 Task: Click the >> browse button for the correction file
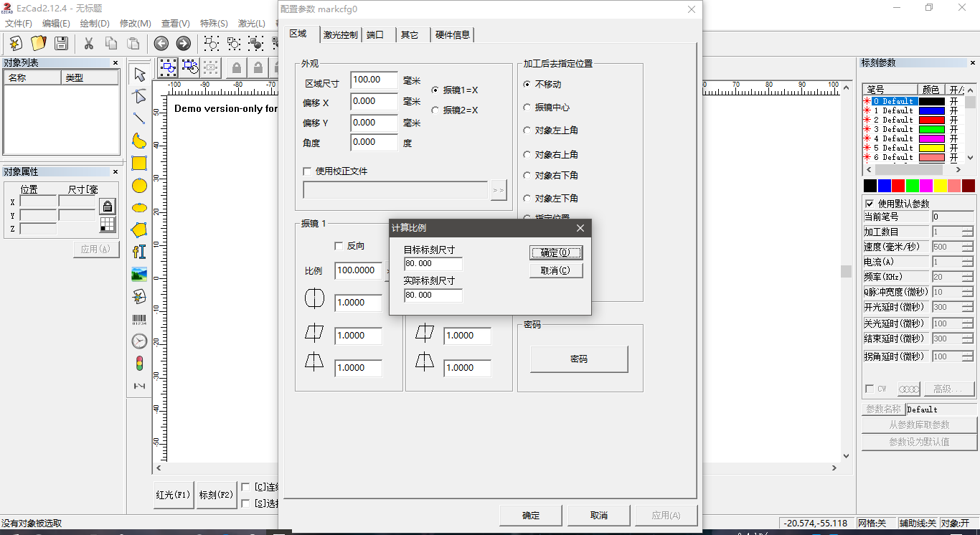[499, 190]
